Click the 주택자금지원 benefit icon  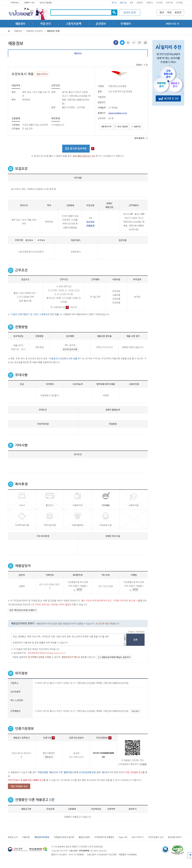pos(50,516)
